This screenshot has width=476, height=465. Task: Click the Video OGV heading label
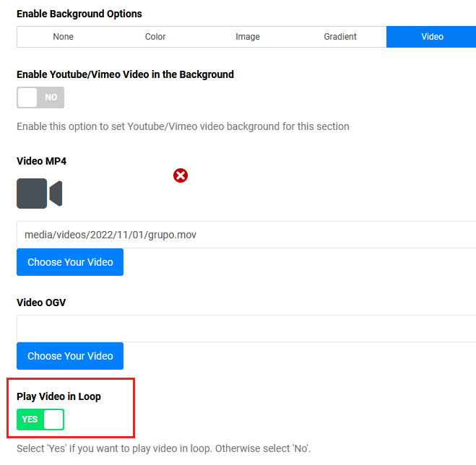41,303
